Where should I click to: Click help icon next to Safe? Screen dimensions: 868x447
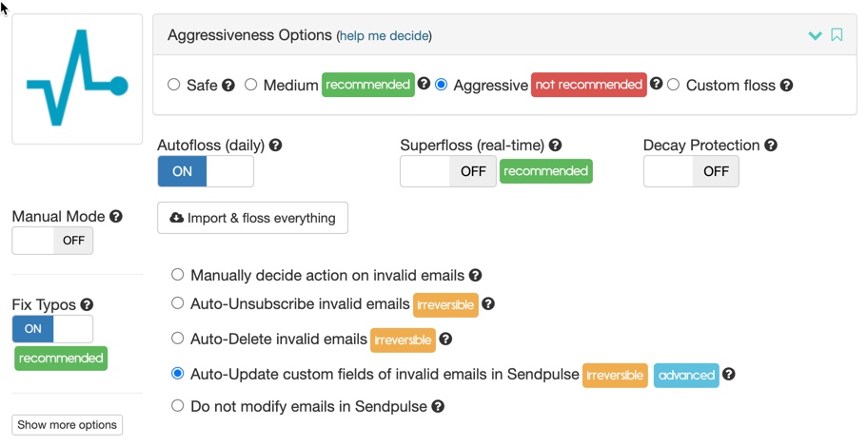point(228,86)
